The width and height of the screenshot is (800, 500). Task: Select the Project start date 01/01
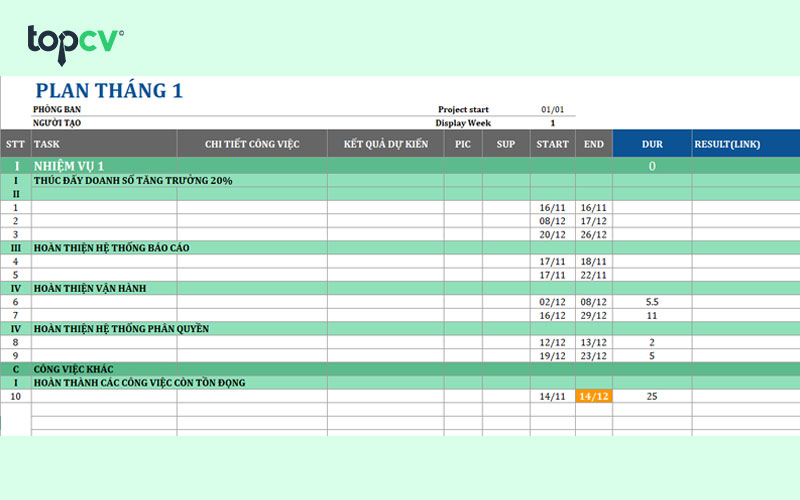pos(553,110)
